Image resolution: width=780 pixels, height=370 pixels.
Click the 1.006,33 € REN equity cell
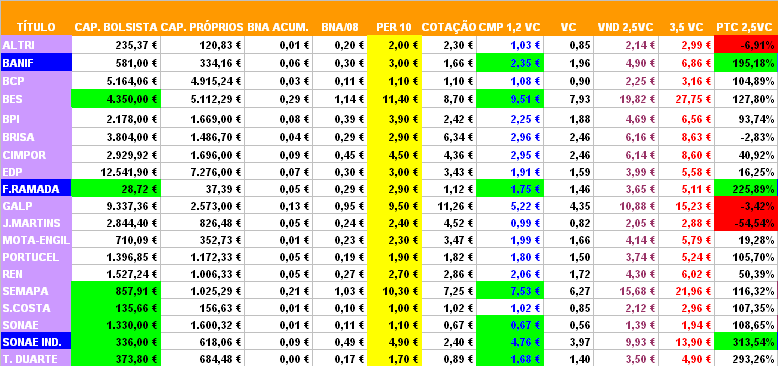click(203, 274)
